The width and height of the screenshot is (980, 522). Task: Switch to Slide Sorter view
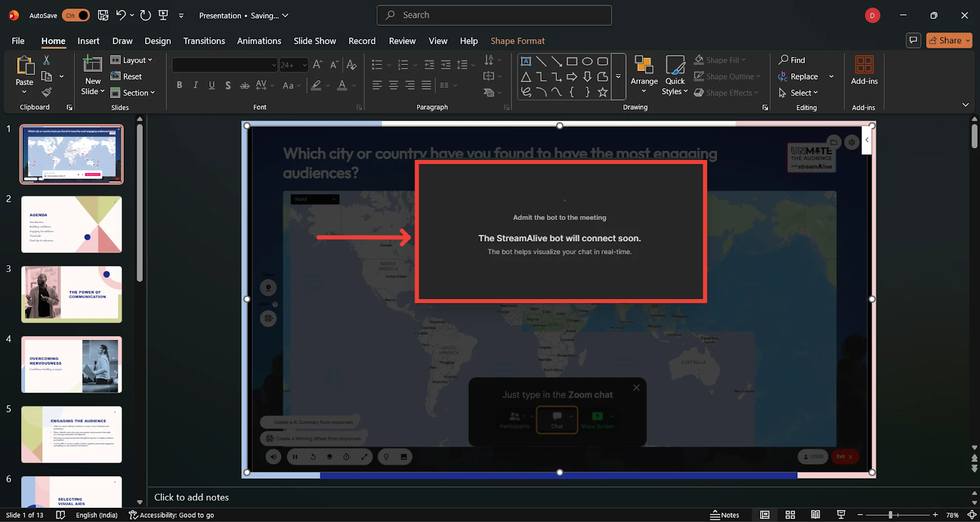790,515
